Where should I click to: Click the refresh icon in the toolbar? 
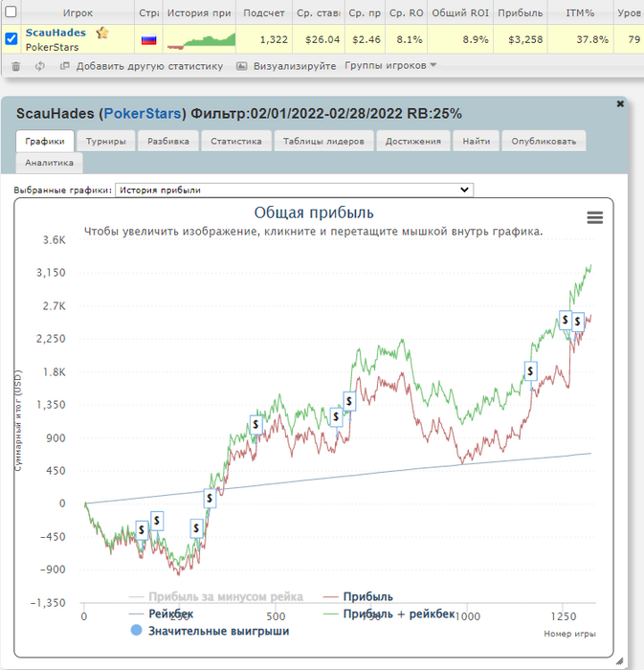click(x=40, y=66)
